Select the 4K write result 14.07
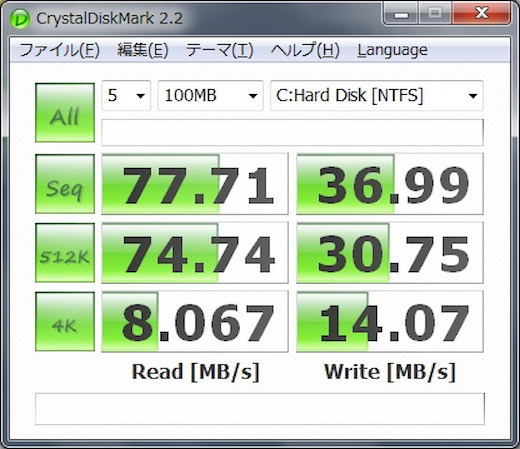This screenshot has height=449, width=520. [x=390, y=322]
